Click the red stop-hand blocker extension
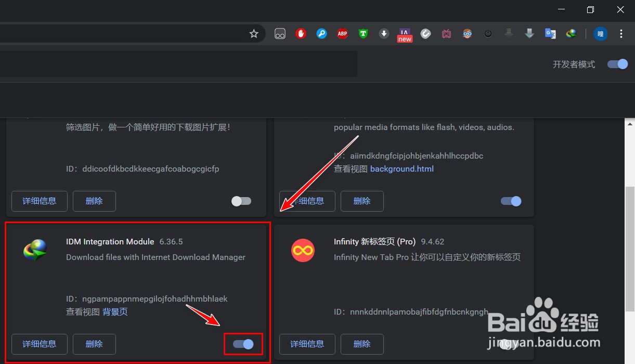Image resolution: width=635 pixels, height=364 pixels. pyautogui.click(x=301, y=34)
